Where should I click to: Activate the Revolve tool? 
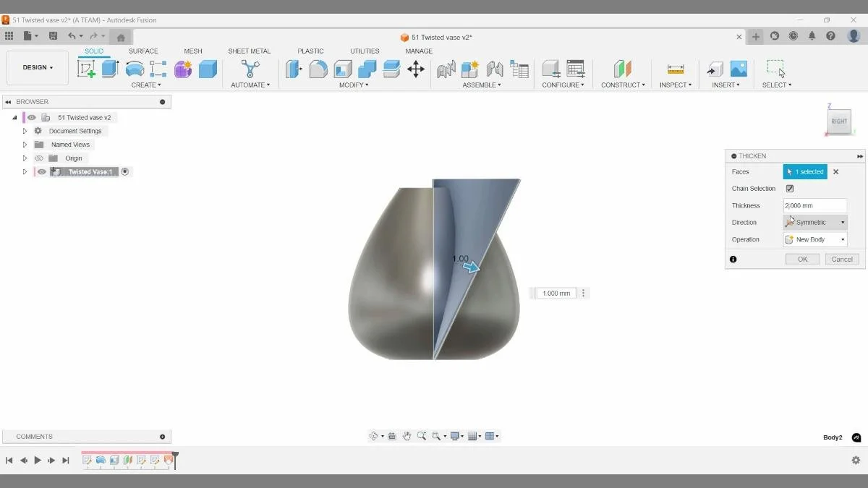pyautogui.click(x=136, y=69)
